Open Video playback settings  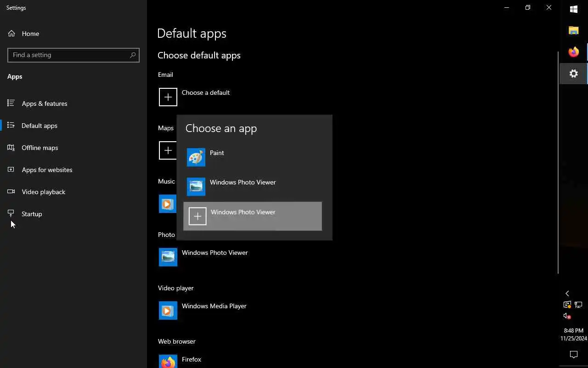44,192
